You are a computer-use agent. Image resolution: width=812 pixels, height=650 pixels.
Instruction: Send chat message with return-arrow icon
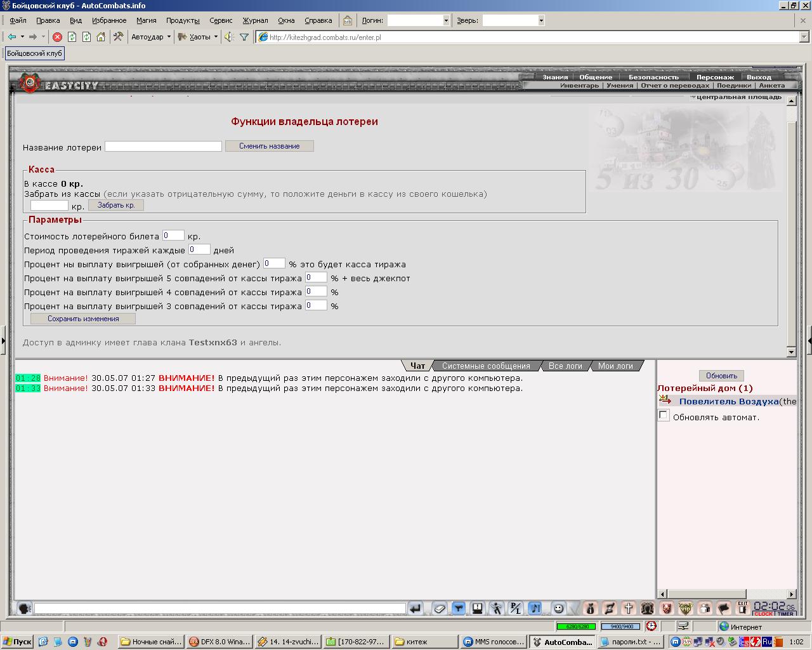(x=415, y=608)
